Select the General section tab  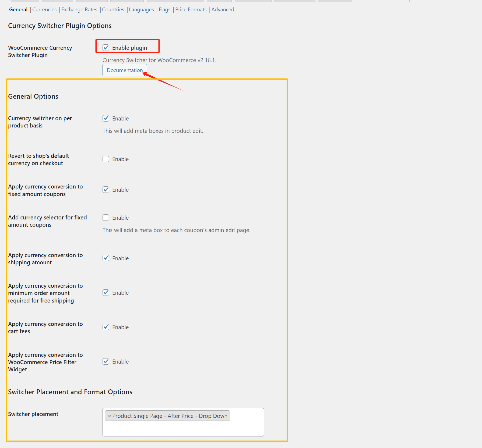coord(18,10)
